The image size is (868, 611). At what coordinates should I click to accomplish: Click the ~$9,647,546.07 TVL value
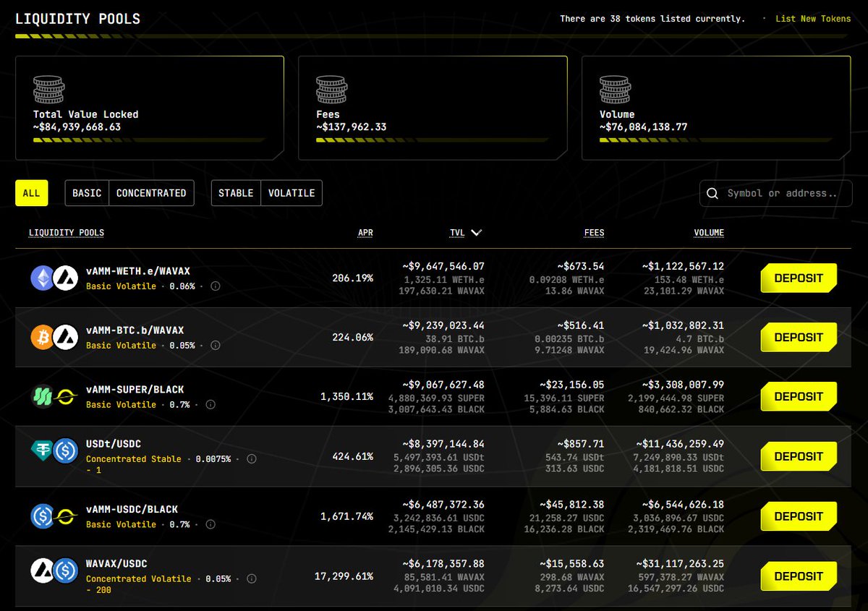(x=443, y=266)
